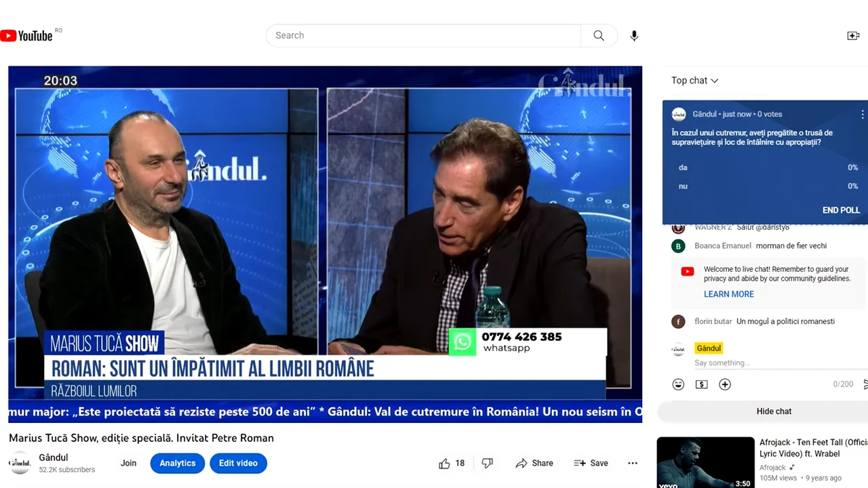Image resolution: width=868 pixels, height=488 pixels.
Task: Click the END POLL button
Action: click(x=841, y=210)
